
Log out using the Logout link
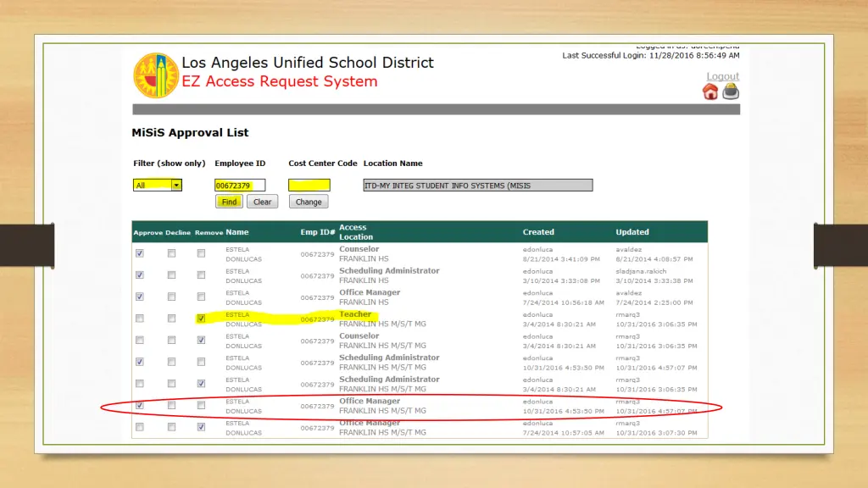point(722,76)
